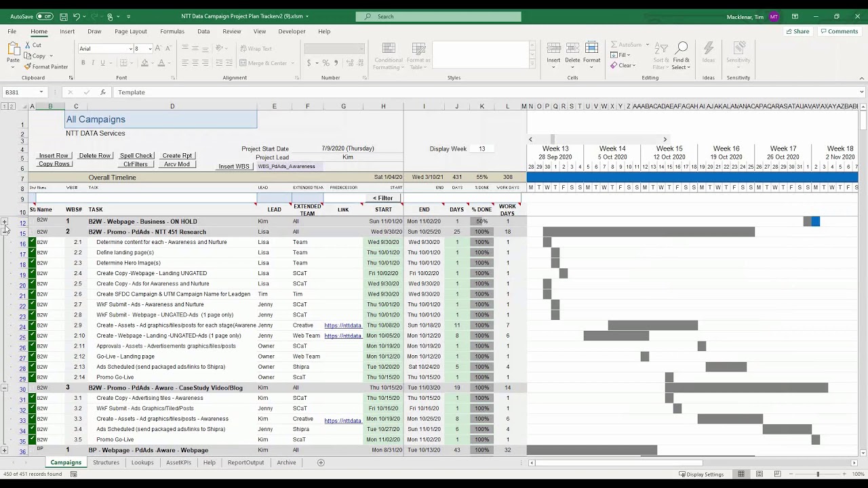
Task: Click the Font Color letter A icon
Action: pos(161,63)
